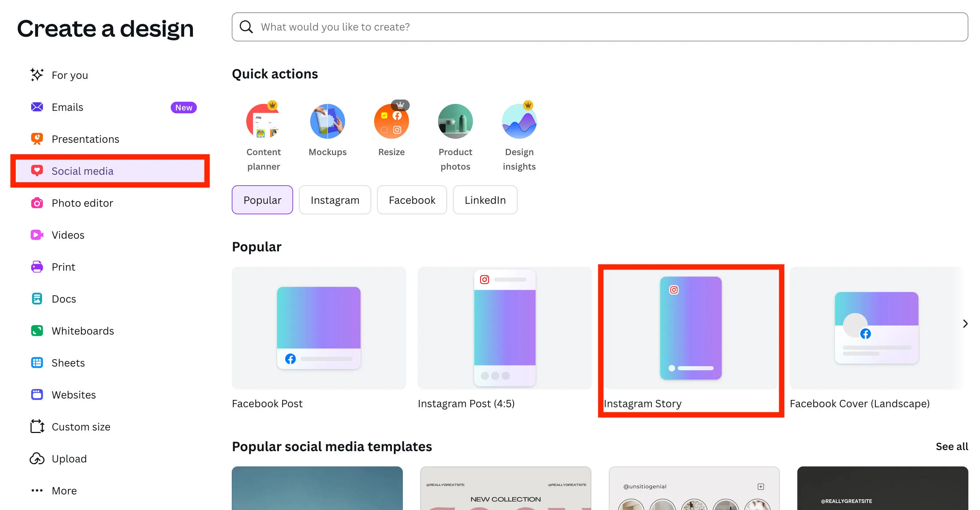Select the LinkedIn filter chip
The width and height of the screenshot is (980, 510).
485,200
